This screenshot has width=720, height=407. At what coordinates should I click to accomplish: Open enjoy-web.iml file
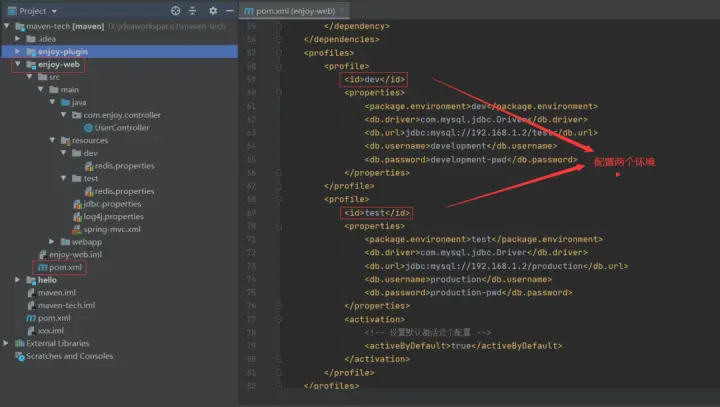point(75,254)
